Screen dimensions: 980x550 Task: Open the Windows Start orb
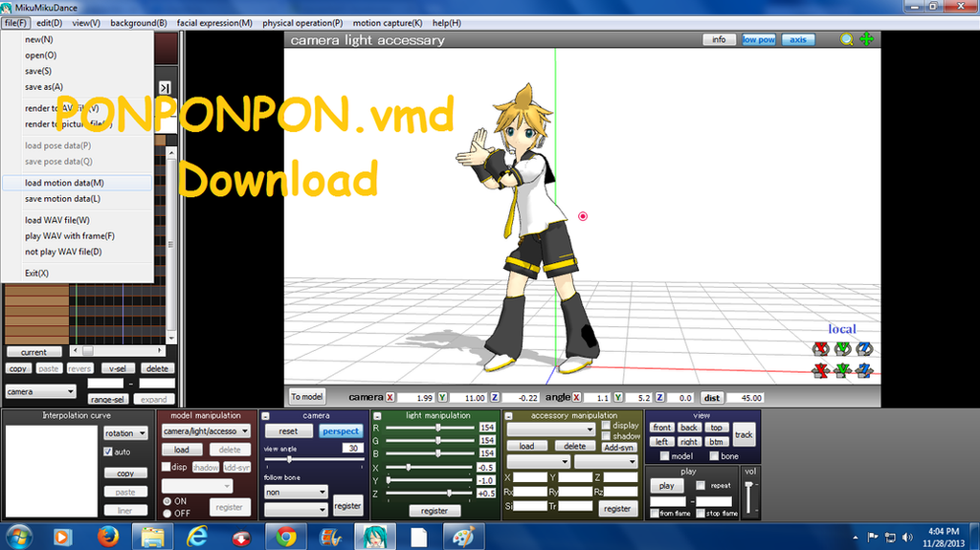pos(18,537)
